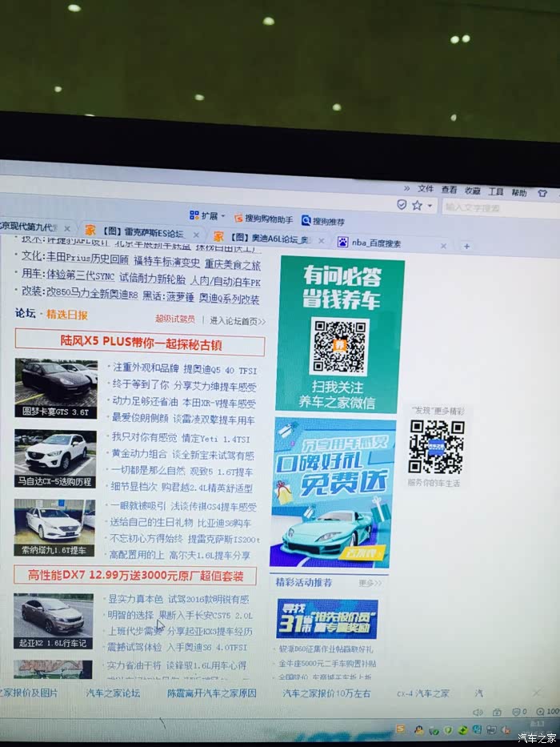This screenshot has height=747, width=560.
Task: Open the 起亚K2 1.6L行车记 thumbnail
Action: click(54, 620)
